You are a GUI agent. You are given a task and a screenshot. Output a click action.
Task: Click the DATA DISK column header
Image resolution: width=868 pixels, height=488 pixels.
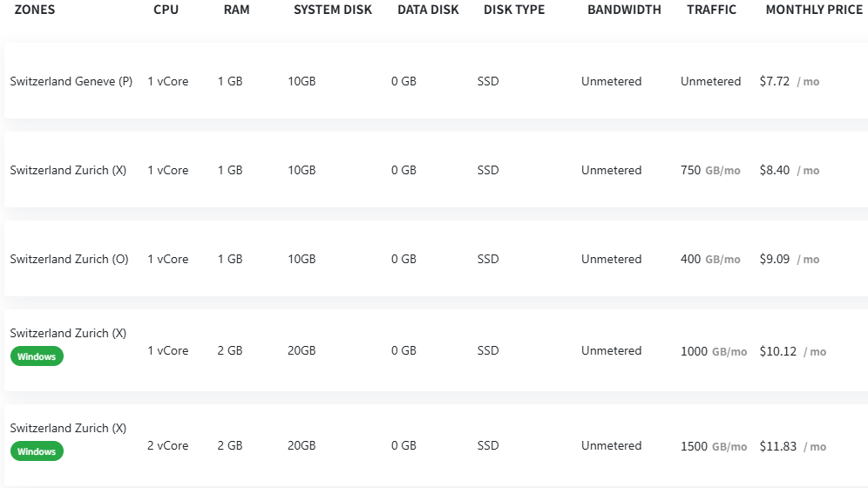428,10
